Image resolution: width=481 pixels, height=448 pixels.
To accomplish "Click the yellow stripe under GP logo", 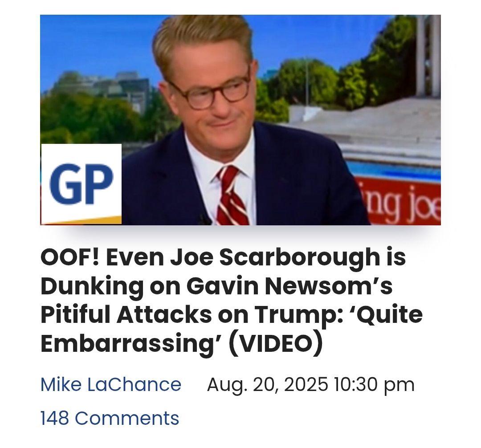I will tap(82, 220).
